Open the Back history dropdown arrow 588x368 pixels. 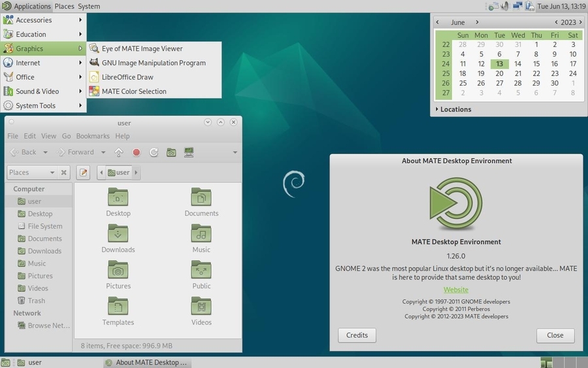[x=45, y=152]
